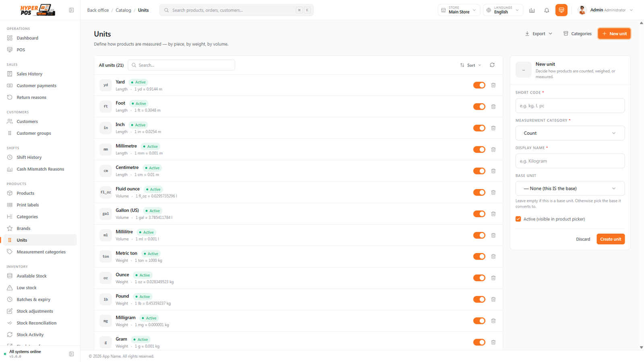Disable the Yard unit toggle
644x362 pixels.
click(x=479, y=85)
